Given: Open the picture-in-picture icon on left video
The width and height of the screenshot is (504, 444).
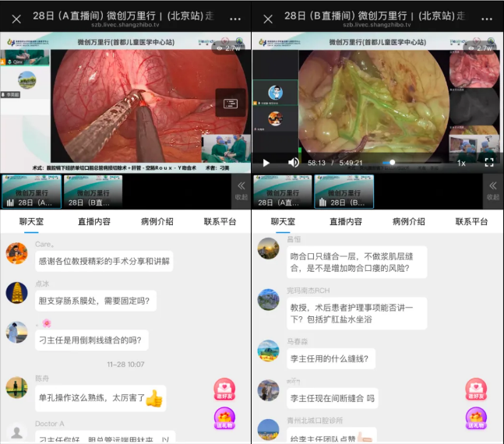Looking at the screenshot, I should pyautogui.click(x=231, y=103).
